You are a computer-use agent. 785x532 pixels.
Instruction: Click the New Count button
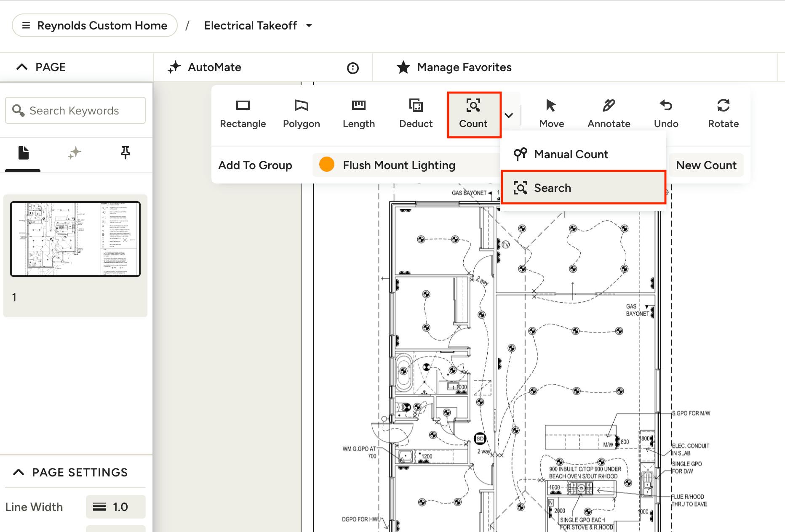pos(706,165)
